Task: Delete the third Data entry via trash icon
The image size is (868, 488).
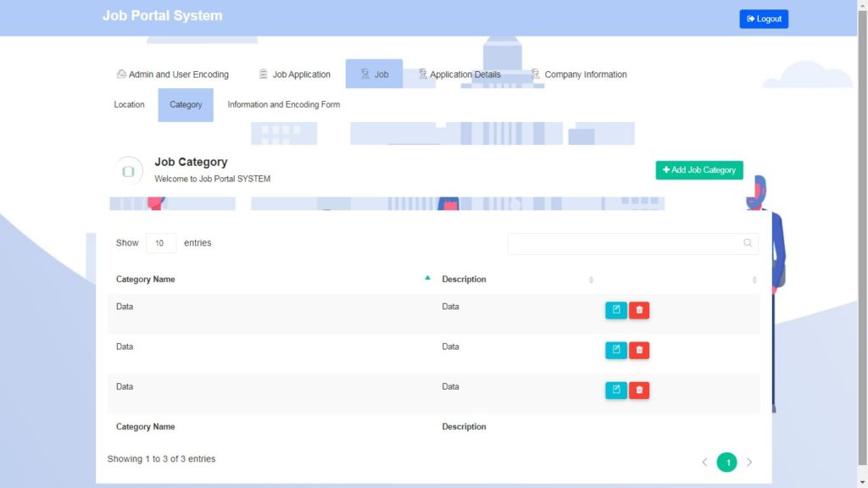Action: click(639, 390)
